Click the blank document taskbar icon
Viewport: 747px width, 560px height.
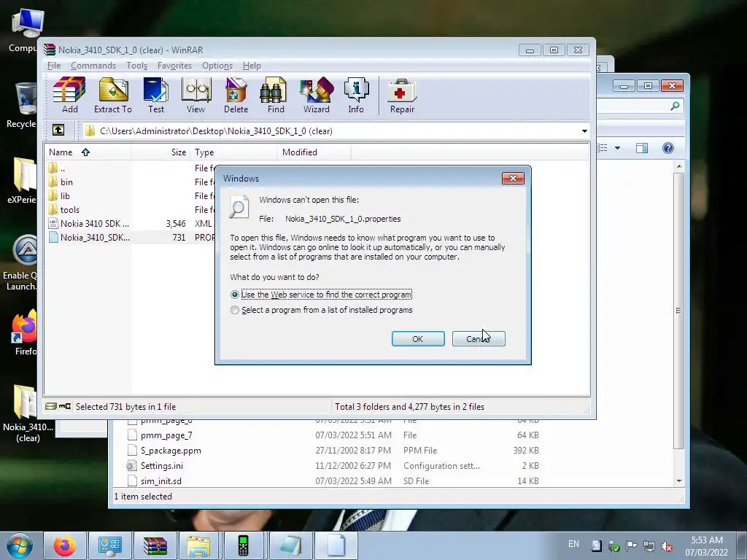coord(336,545)
